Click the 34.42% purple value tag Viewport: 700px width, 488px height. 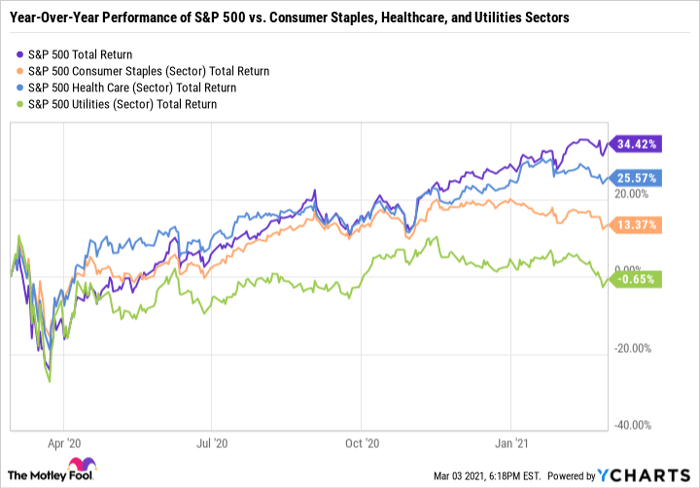coord(634,144)
